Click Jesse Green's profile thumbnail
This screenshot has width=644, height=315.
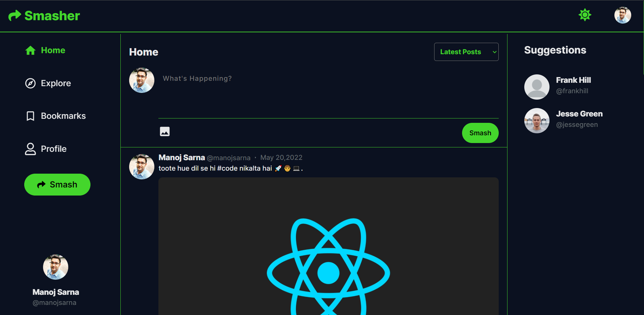click(x=537, y=120)
